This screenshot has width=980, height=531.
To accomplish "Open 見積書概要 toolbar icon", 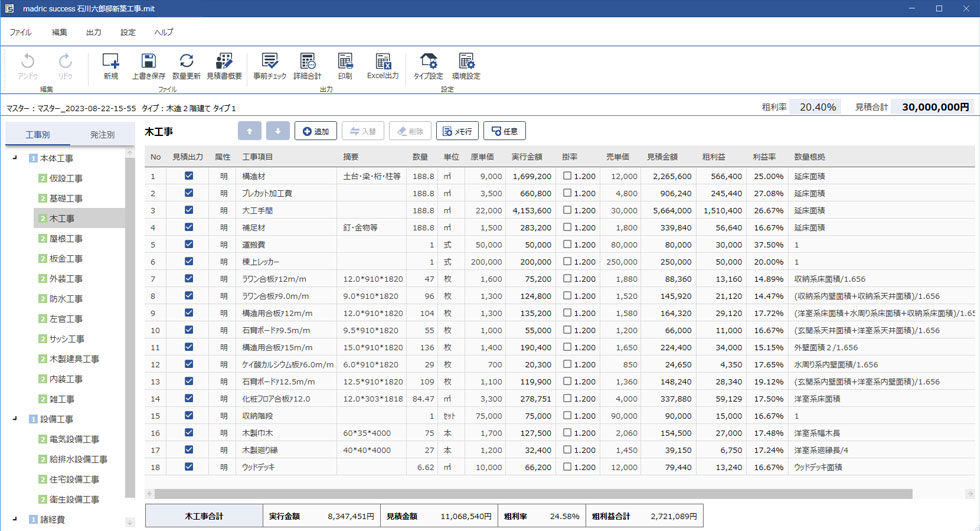I will pos(224,61).
